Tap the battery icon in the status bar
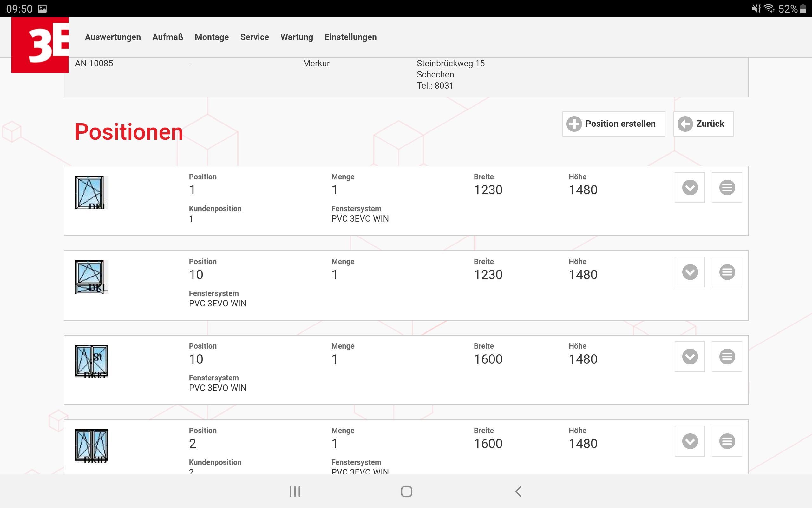Viewport: 812px width, 508px height. click(803, 9)
